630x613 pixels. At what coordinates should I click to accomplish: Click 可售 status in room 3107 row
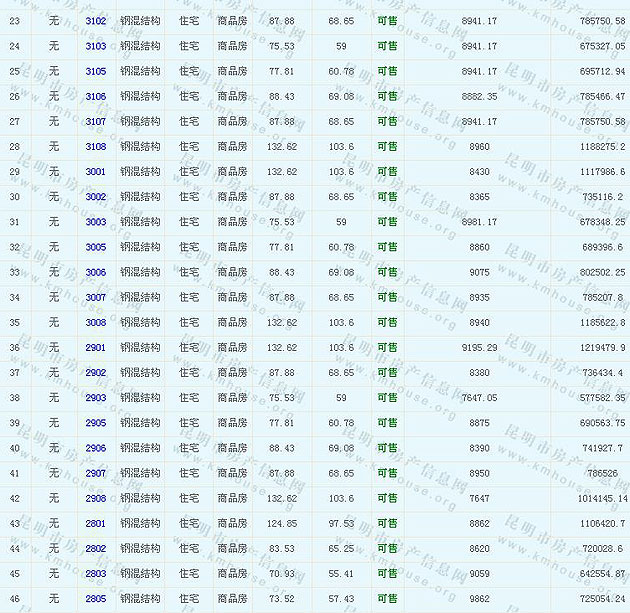[x=387, y=121]
